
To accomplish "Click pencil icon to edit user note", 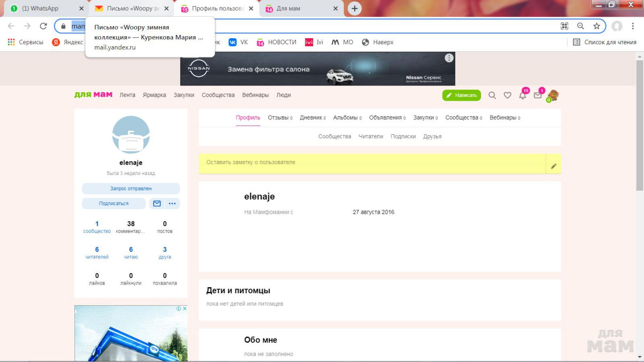I will (x=553, y=166).
